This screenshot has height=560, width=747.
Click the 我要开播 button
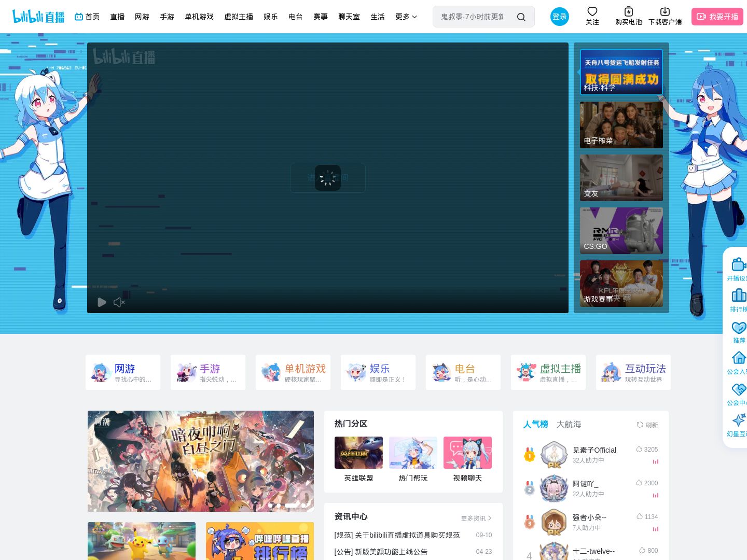tap(717, 17)
